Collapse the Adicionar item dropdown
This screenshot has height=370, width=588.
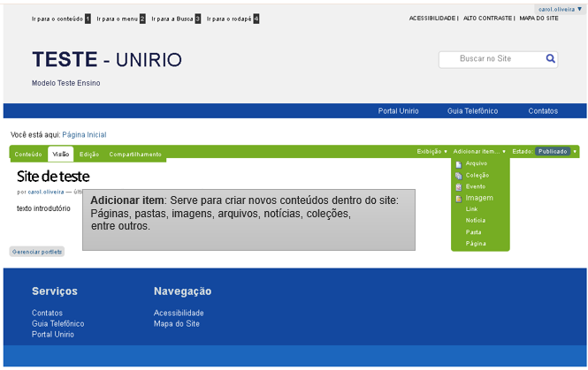[479, 152]
